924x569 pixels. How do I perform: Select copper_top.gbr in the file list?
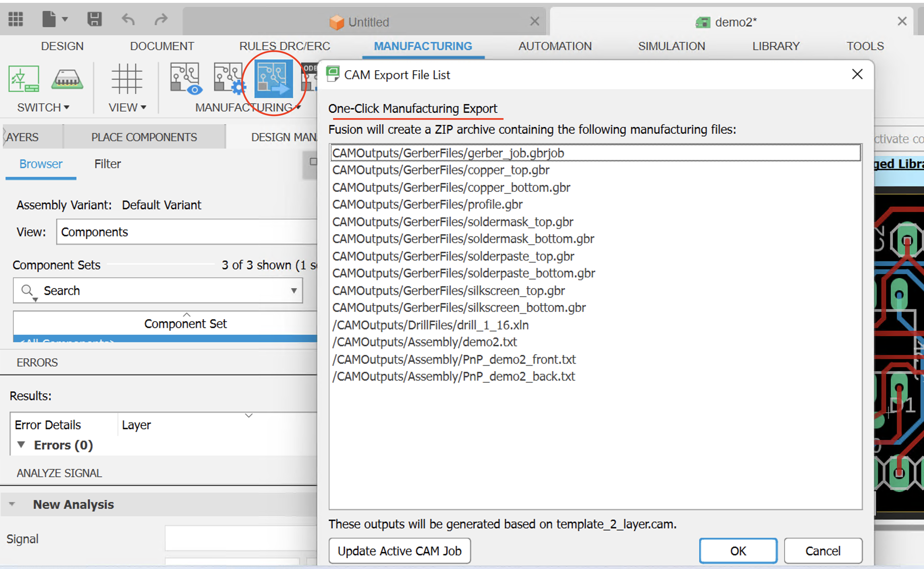[596, 170]
